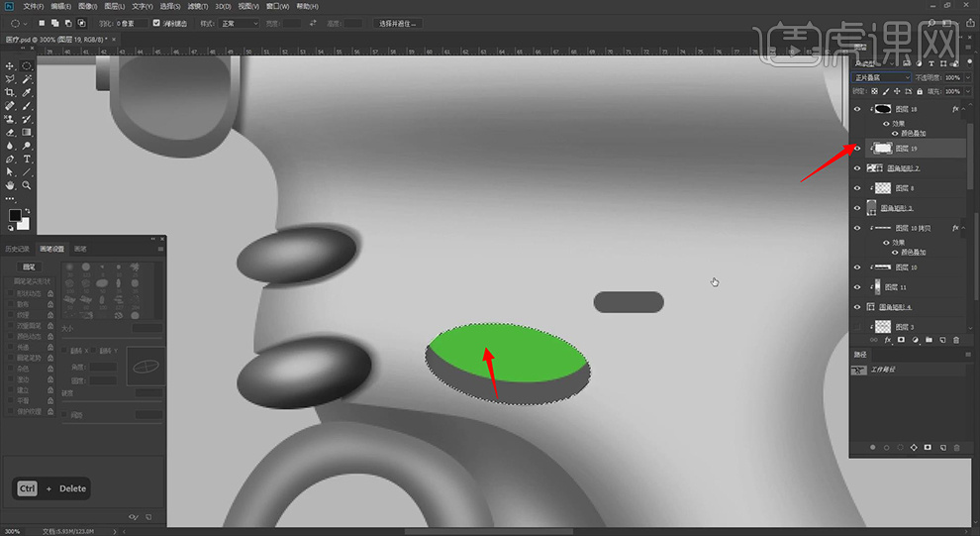Select the Pen tool
The image size is (980, 536).
[9, 159]
